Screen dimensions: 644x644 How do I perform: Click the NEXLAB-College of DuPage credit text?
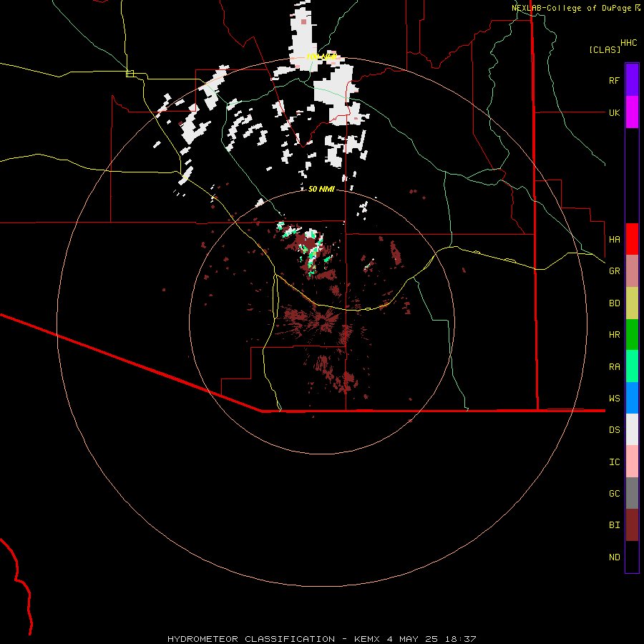571,8
